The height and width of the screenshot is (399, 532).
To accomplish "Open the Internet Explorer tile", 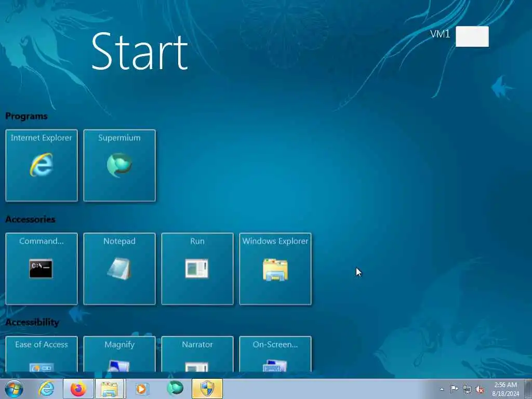I will pos(42,165).
